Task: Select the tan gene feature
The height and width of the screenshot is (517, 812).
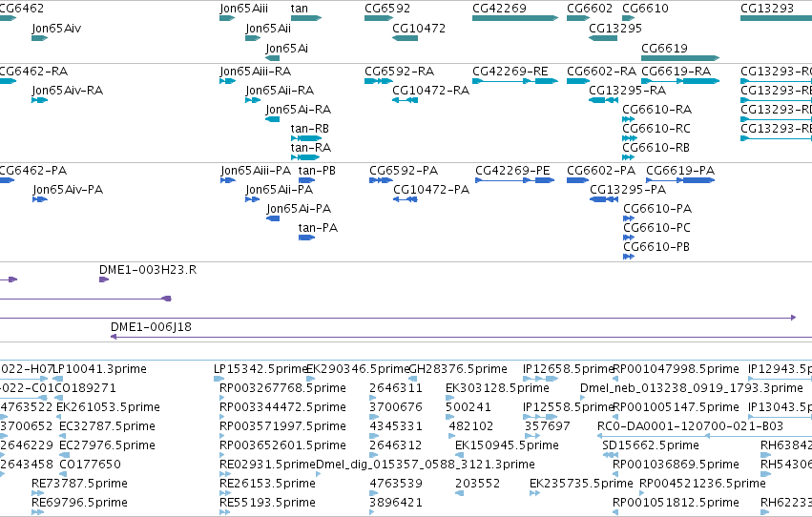Action: [306, 18]
